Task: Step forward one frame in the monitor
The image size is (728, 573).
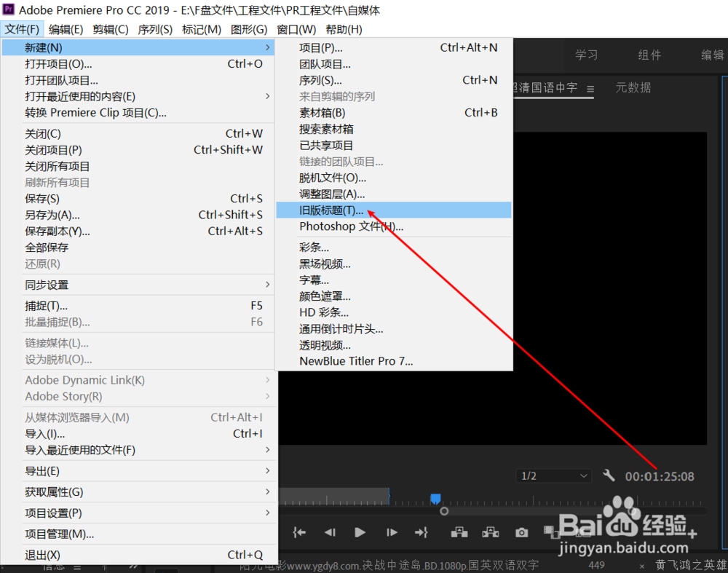Action: [x=392, y=532]
